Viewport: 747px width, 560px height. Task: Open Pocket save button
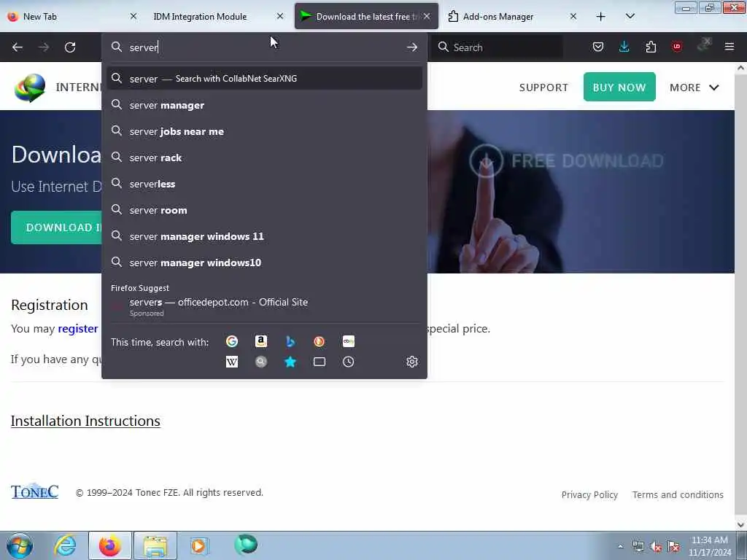coord(598,47)
